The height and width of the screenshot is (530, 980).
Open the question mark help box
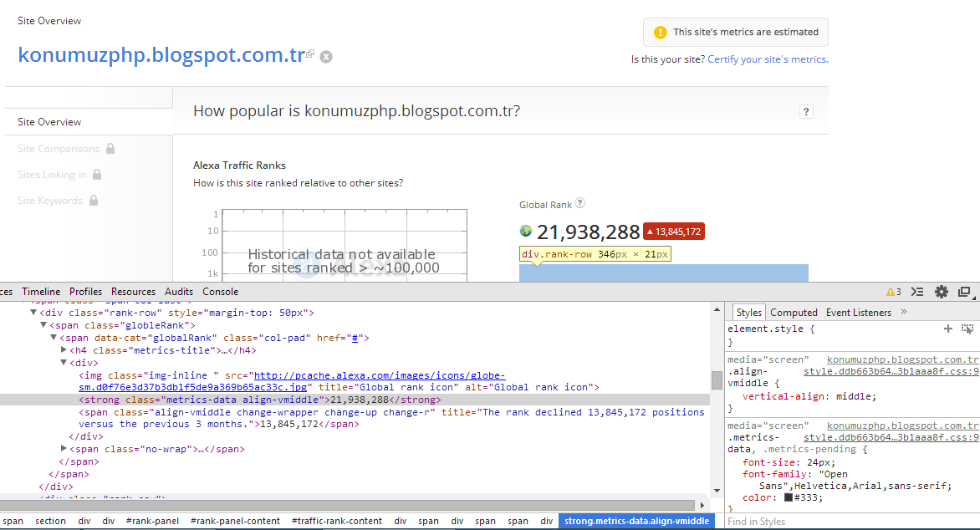tap(806, 112)
